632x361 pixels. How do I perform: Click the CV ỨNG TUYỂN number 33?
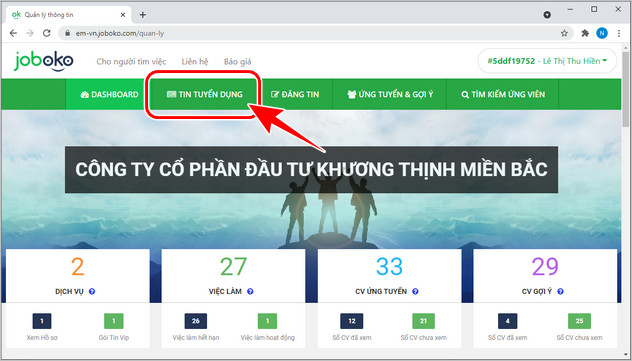pyautogui.click(x=389, y=267)
